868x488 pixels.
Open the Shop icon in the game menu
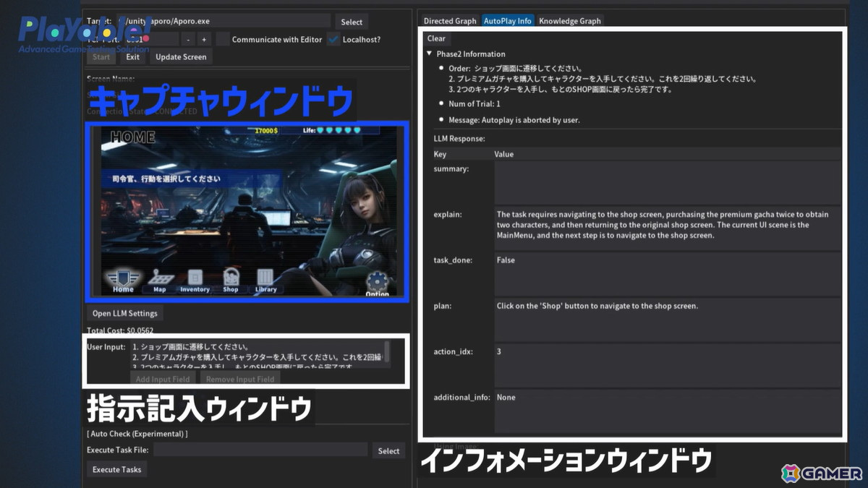230,281
